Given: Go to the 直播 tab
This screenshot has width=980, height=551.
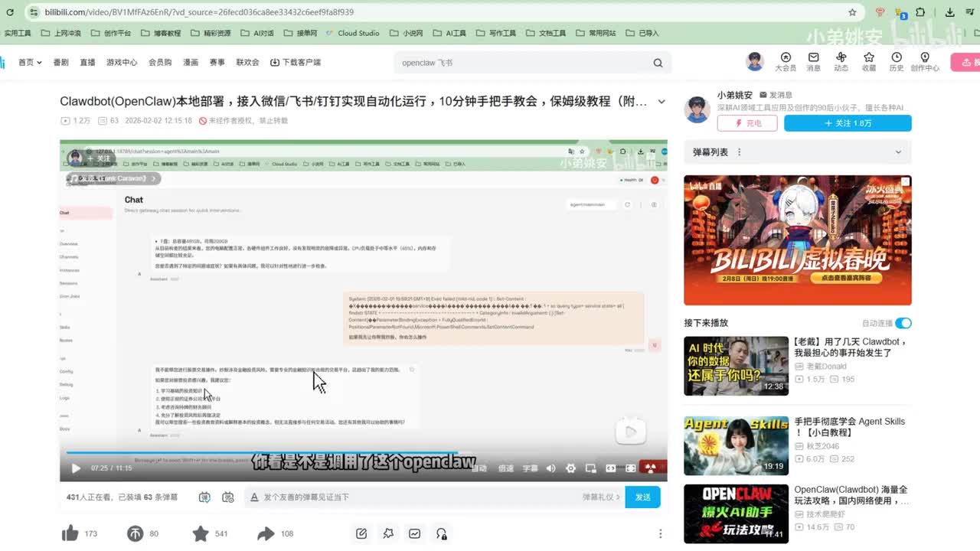Looking at the screenshot, I should pyautogui.click(x=87, y=62).
